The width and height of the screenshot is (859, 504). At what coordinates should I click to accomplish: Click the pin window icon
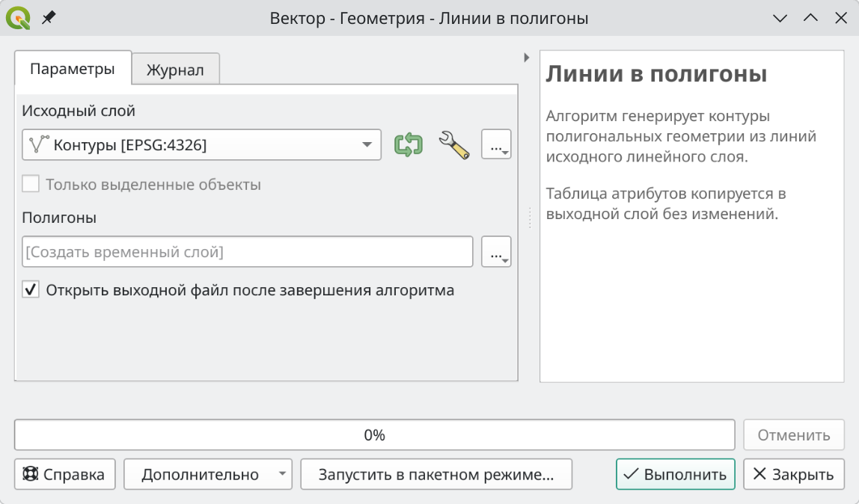(49, 19)
